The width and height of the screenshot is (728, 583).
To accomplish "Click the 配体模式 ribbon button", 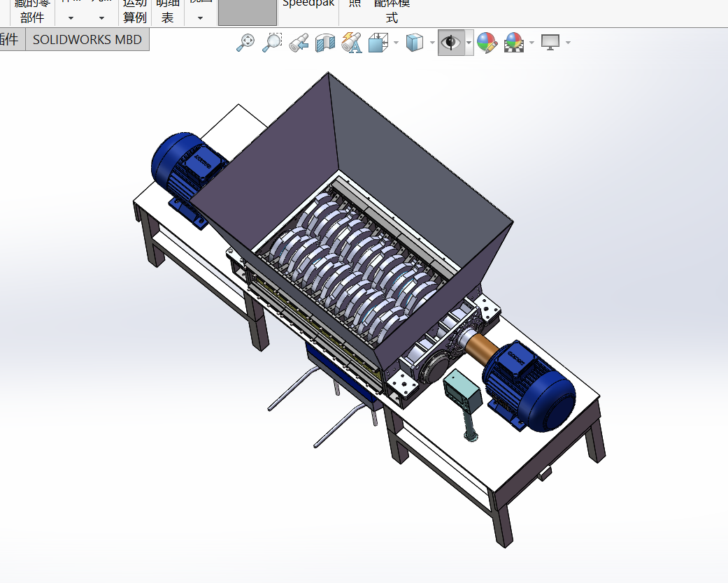I will (x=392, y=11).
